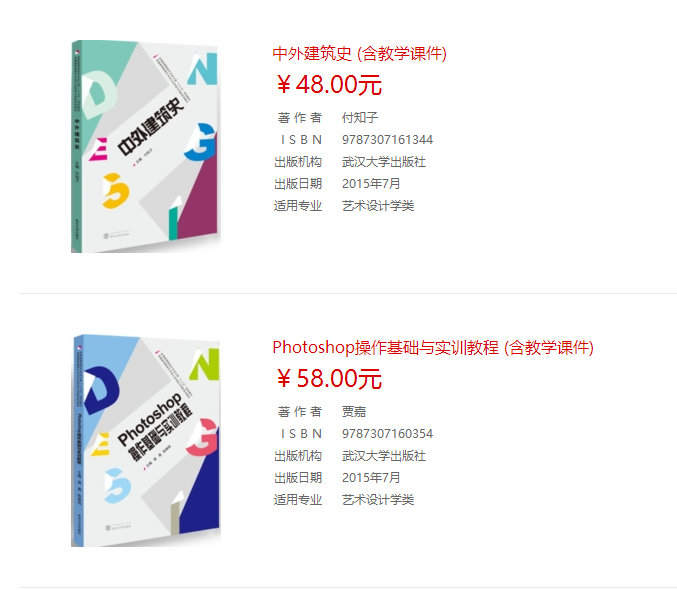Open the Photoshop textbook cover thumbnail
Viewport: 677px width, 590px height.
point(146,441)
